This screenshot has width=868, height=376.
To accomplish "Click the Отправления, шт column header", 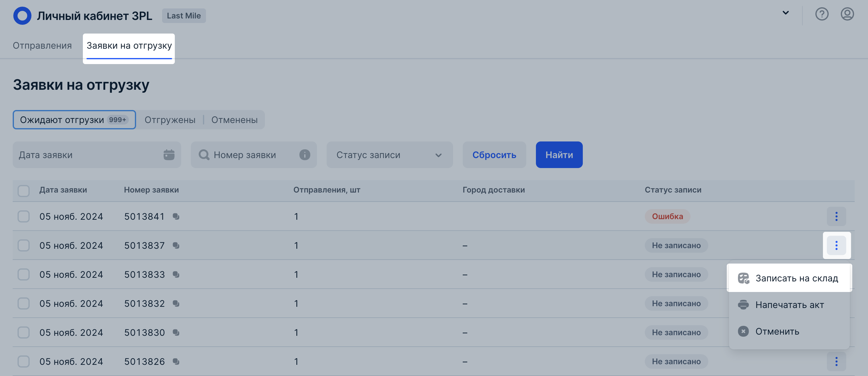I will pos(327,190).
